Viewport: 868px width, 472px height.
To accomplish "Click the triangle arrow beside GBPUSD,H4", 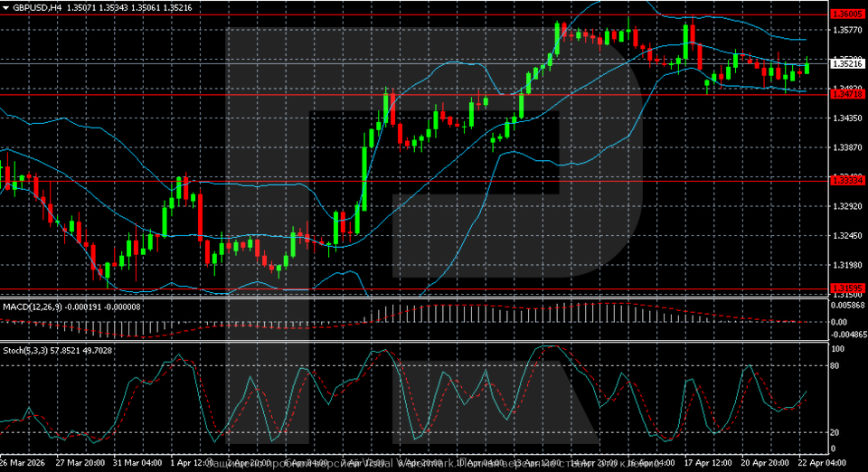I will click(x=6, y=7).
